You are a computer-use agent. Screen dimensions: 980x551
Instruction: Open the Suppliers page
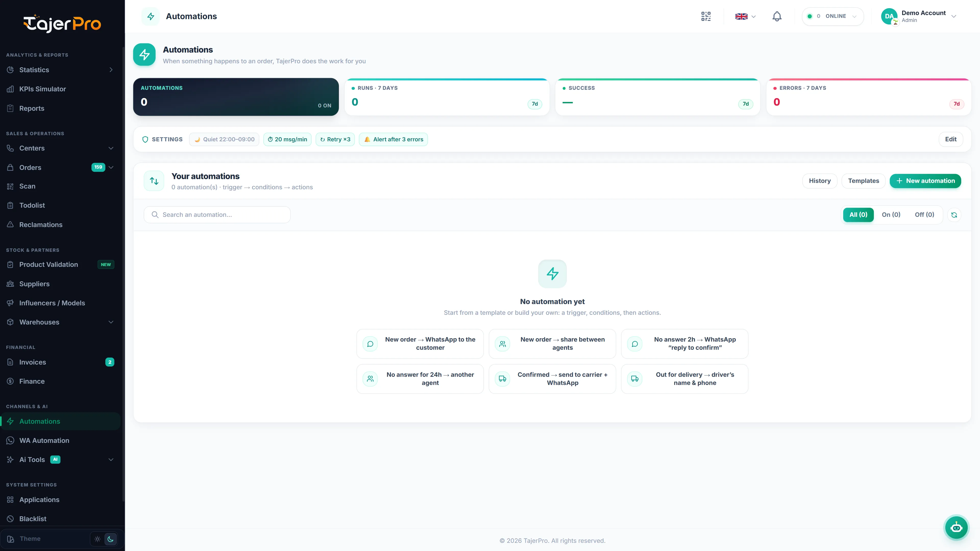coord(60,284)
